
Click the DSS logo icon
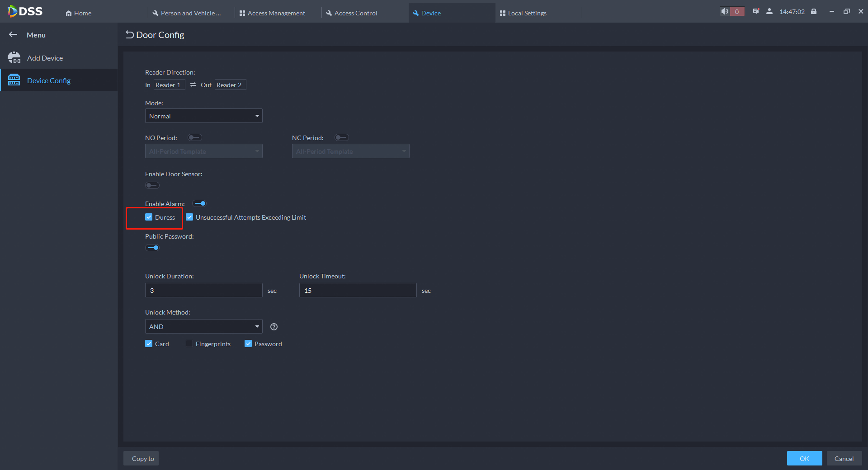coord(25,11)
